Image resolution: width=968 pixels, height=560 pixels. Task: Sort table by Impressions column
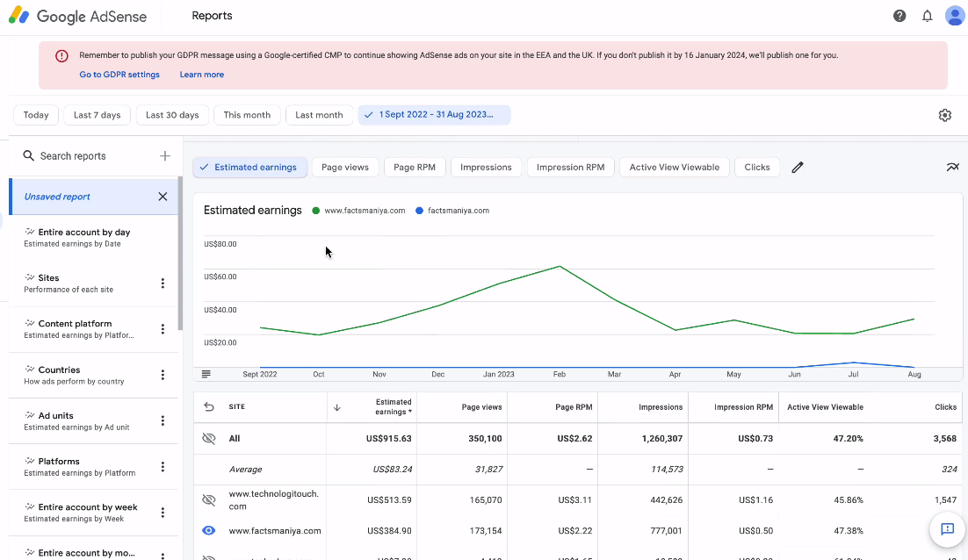coord(661,407)
